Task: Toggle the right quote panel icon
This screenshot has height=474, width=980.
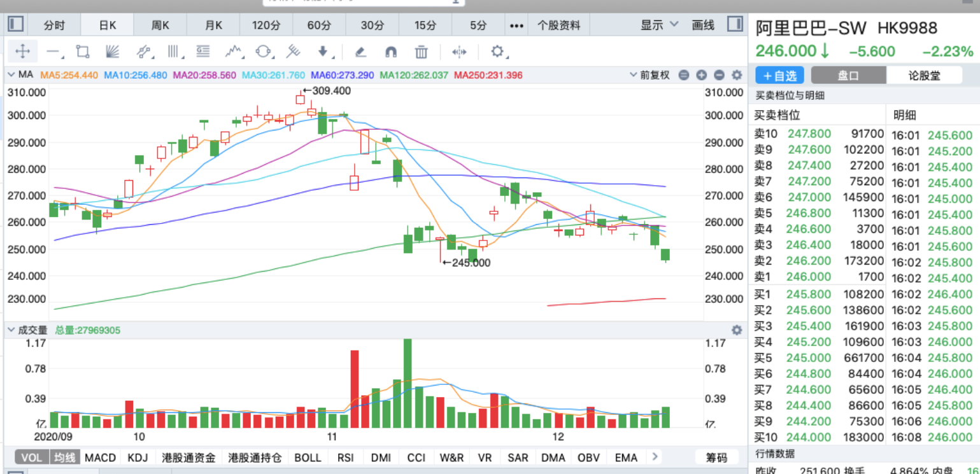Action: point(734,25)
